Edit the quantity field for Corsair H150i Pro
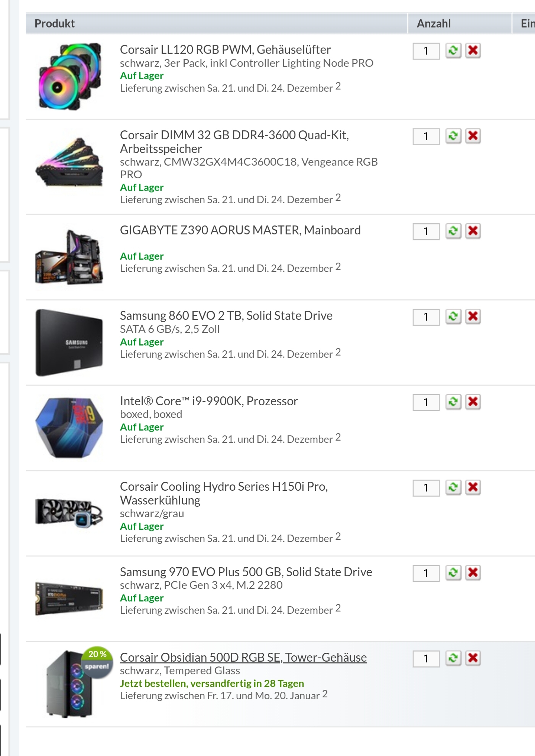The width and height of the screenshot is (535, 756). click(426, 488)
